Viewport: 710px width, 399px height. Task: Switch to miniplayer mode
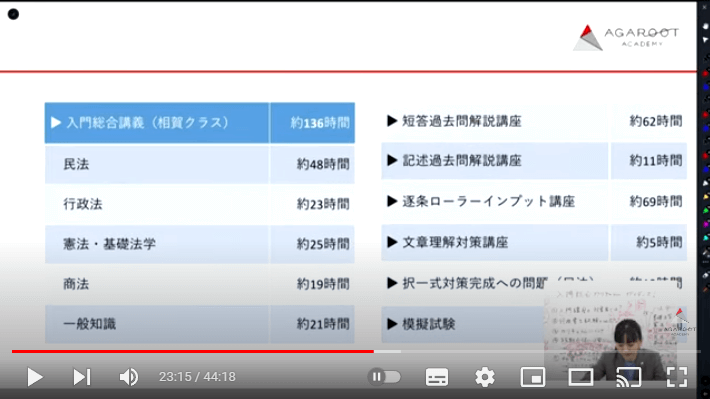(533, 377)
